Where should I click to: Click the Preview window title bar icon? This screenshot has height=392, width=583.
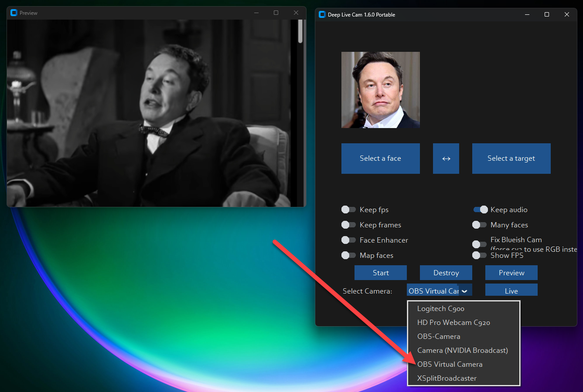14,13
